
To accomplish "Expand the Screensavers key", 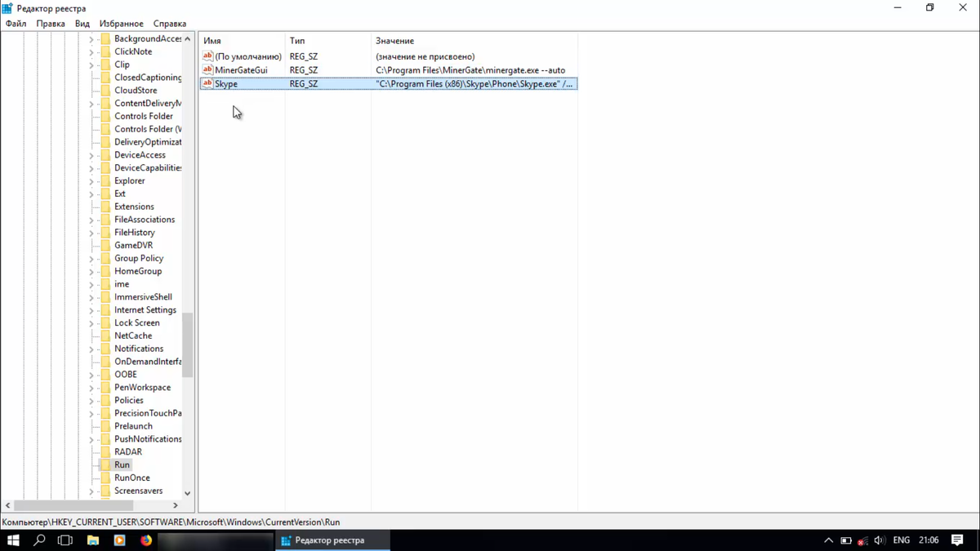I will 91,491.
